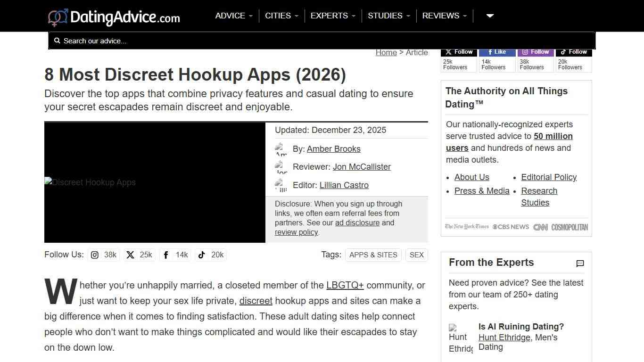Open the Editorial Policy link
This screenshot has height=362, width=644.
(x=549, y=177)
